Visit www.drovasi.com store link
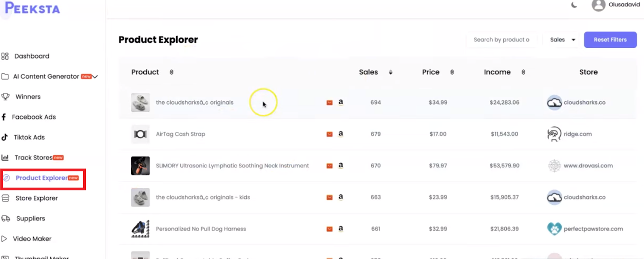This screenshot has width=644, height=259. (588, 166)
